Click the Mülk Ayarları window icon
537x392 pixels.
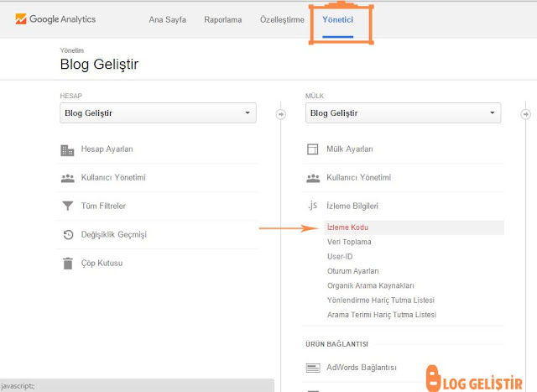tap(313, 149)
